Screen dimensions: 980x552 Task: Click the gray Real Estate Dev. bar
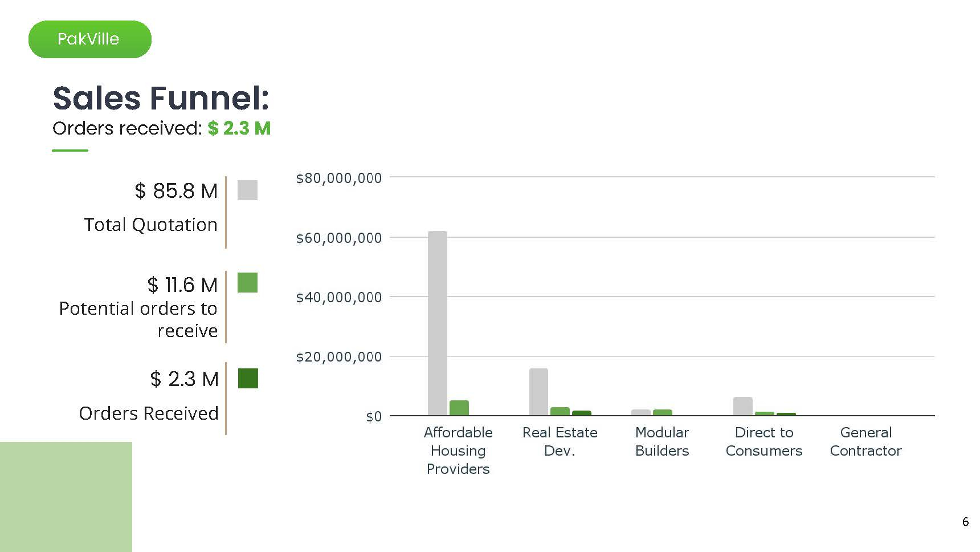point(538,392)
